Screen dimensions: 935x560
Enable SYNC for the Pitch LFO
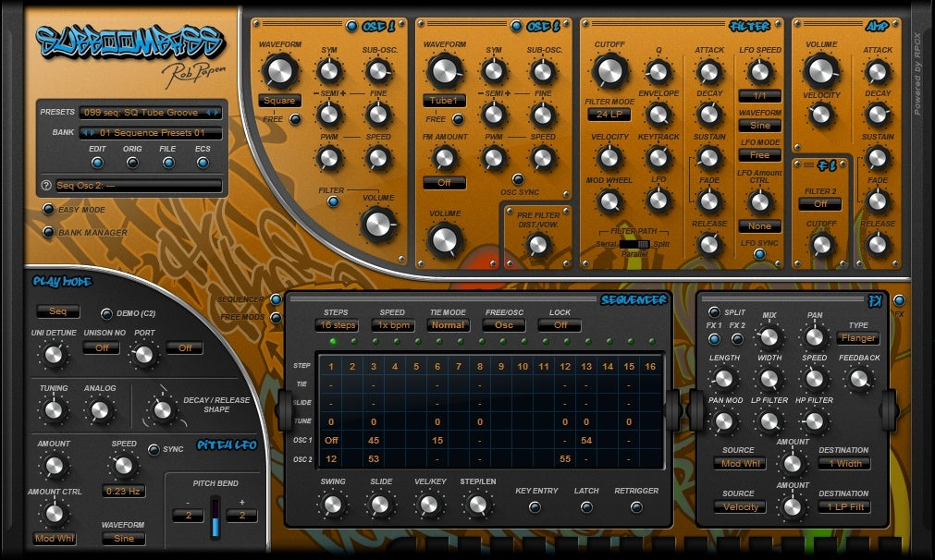(153, 448)
